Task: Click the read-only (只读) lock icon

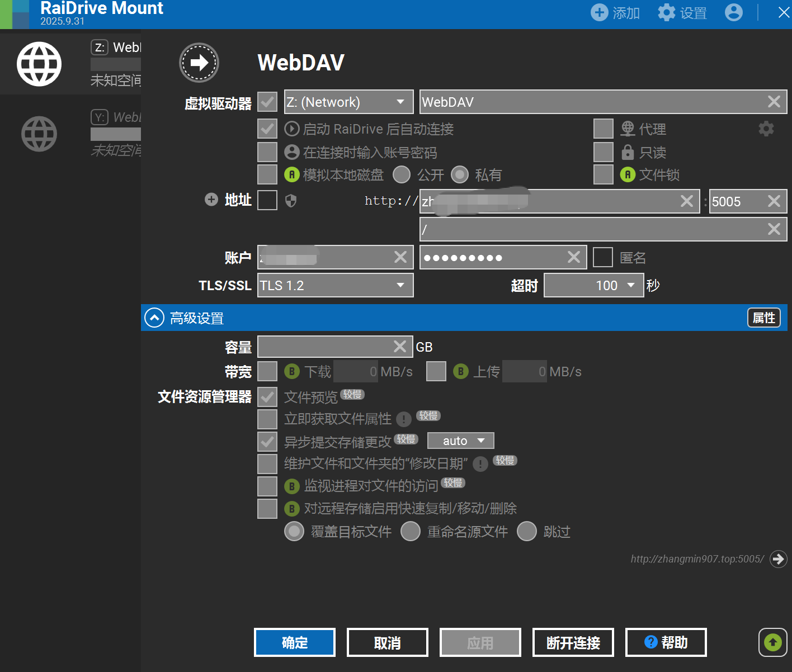Action: coord(628,152)
